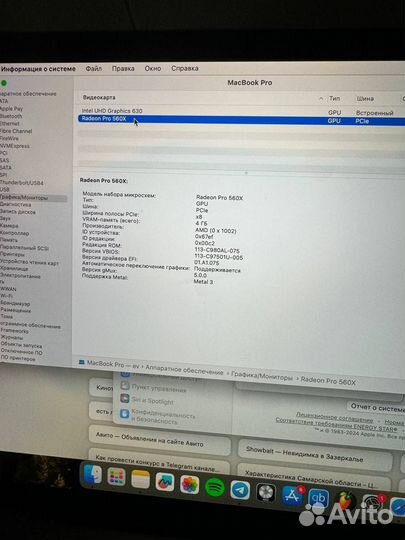Launch the Notes app in the Dock

coord(141,479)
